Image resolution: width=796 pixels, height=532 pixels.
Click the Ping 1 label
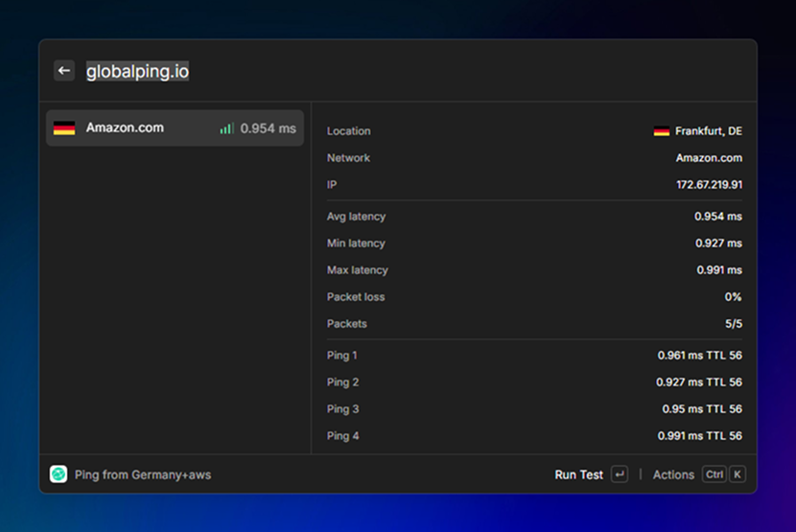pyautogui.click(x=342, y=356)
